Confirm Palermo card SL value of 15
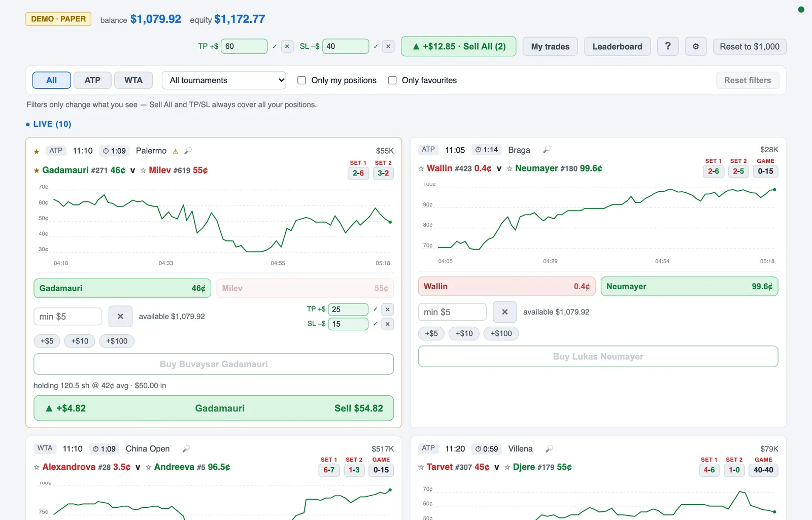Image resolution: width=812 pixels, height=520 pixels. tap(375, 324)
